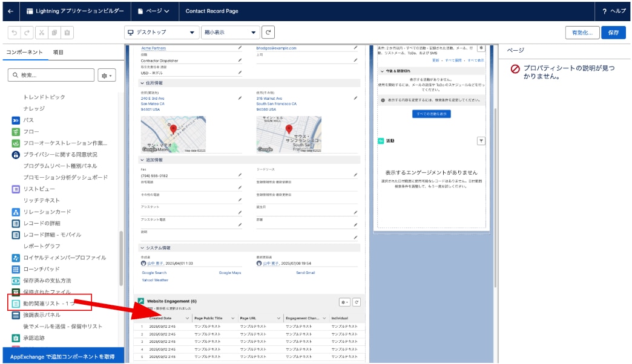Refresh the Website Engagement related list
The image size is (632, 364).
click(x=357, y=302)
